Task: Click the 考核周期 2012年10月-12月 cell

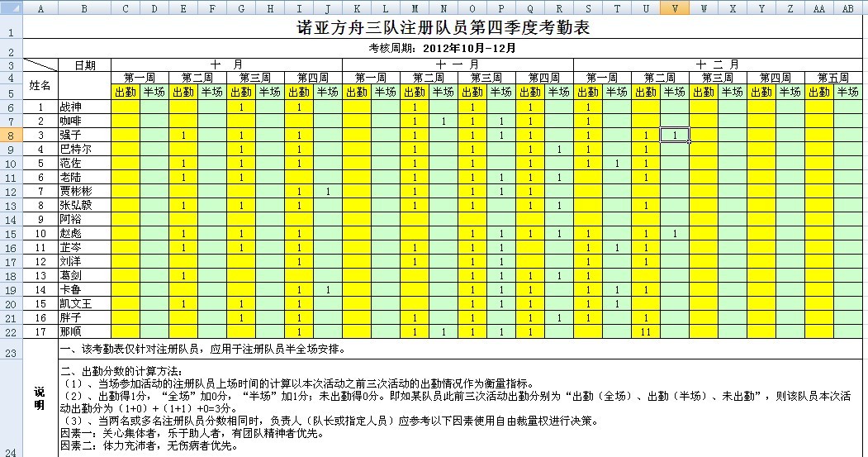Action: pyautogui.click(x=443, y=48)
